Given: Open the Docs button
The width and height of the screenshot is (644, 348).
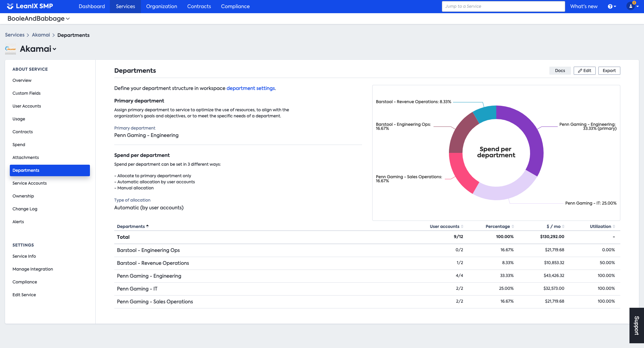Looking at the screenshot, I should pos(560,71).
